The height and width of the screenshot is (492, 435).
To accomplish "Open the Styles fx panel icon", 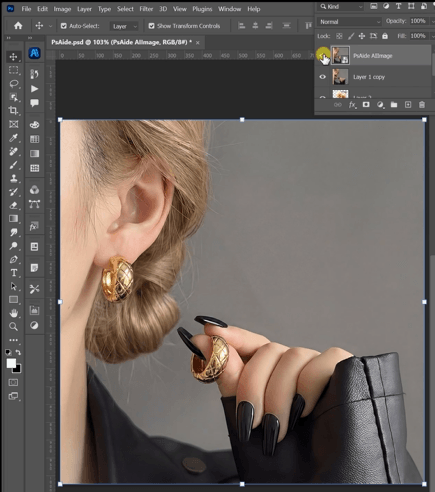I will point(34,227).
